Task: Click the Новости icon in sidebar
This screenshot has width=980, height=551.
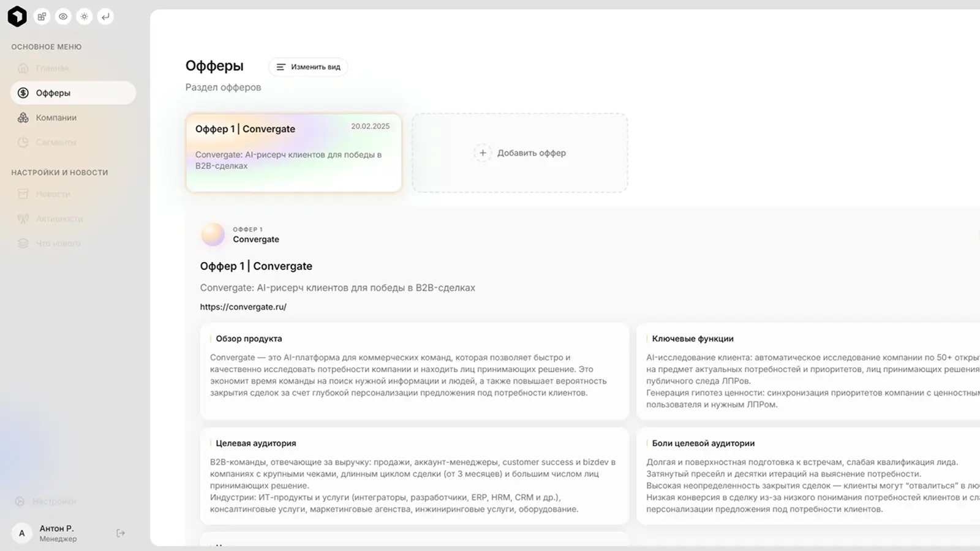Action: 23,193
